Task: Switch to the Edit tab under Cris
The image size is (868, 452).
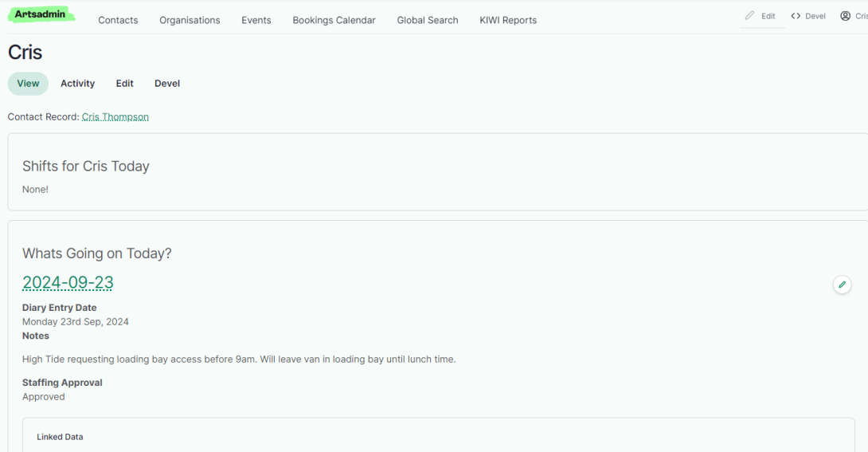Action: click(x=124, y=84)
